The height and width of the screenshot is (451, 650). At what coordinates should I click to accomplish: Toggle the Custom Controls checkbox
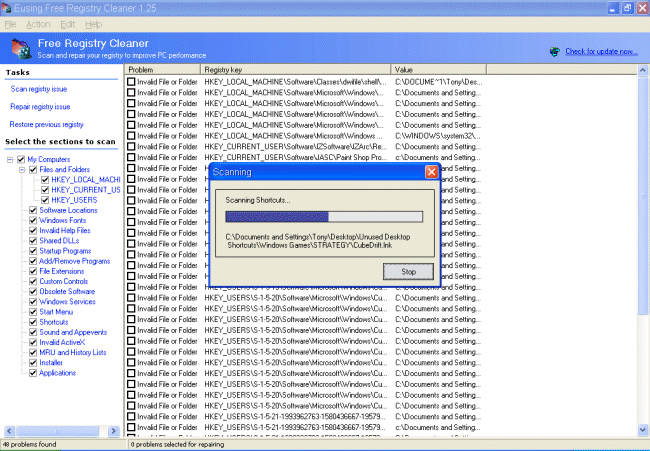pyautogui.click(x=33, y=281)
